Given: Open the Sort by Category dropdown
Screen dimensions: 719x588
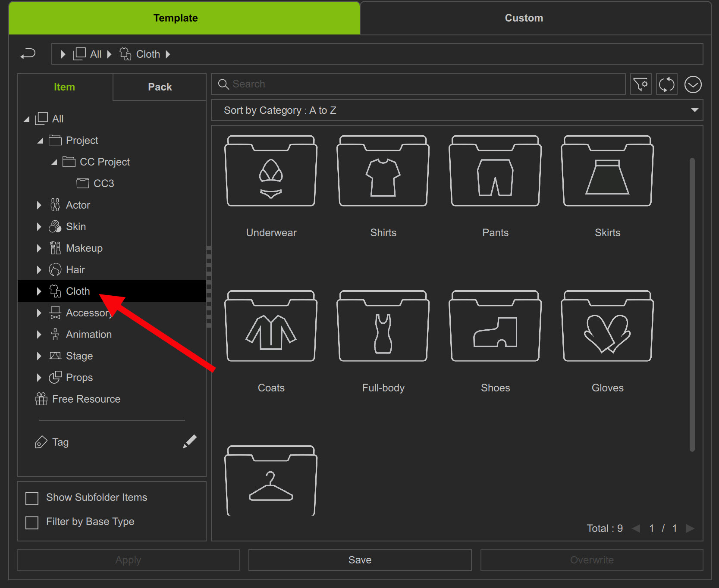Looking at the screenshot, I should pyautogui.click(x=457, y=110).
